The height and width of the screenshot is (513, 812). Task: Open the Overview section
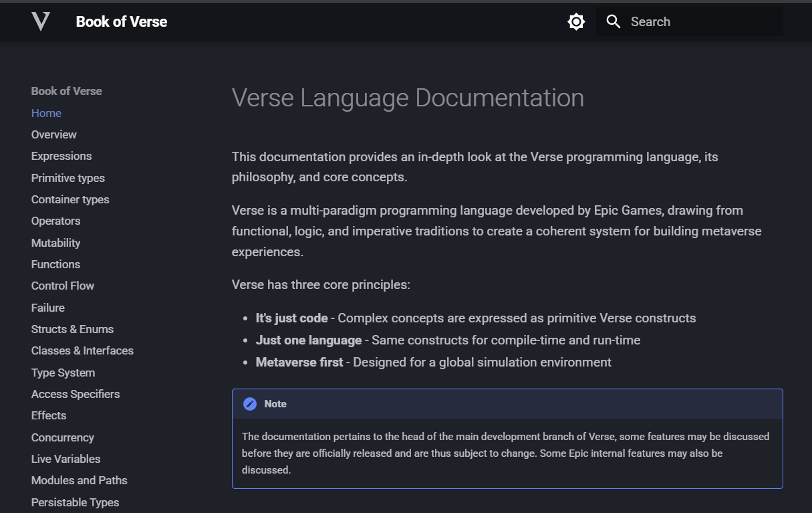[53, 134]
